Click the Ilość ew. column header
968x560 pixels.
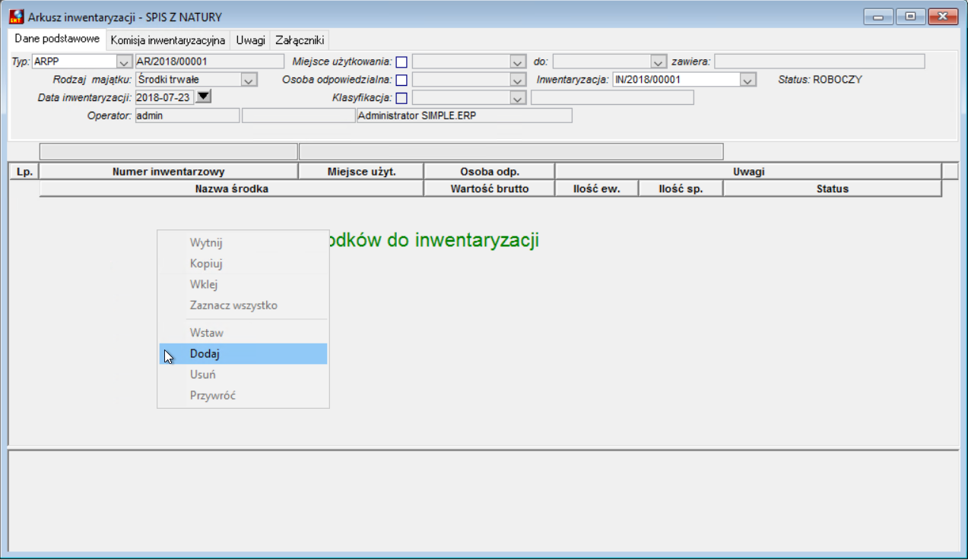597,189
